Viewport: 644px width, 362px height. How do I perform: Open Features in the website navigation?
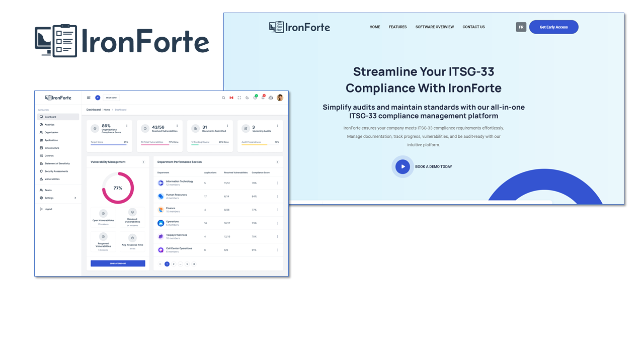coord(397,27)
